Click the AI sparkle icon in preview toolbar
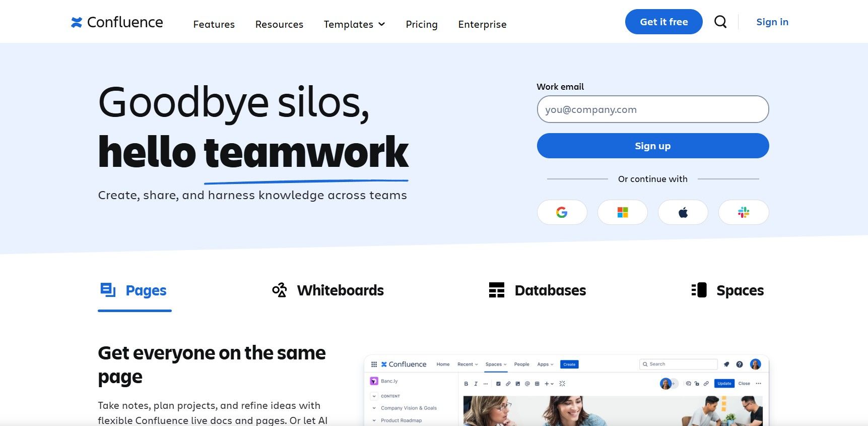The width and height of the screenshot is (868, 426). (x=562, y=384)
